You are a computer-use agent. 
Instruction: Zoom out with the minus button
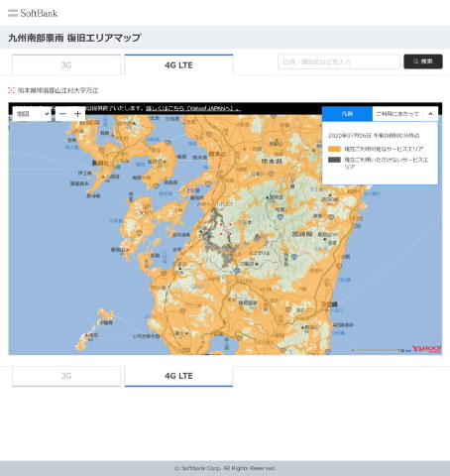tap(62, 114)
